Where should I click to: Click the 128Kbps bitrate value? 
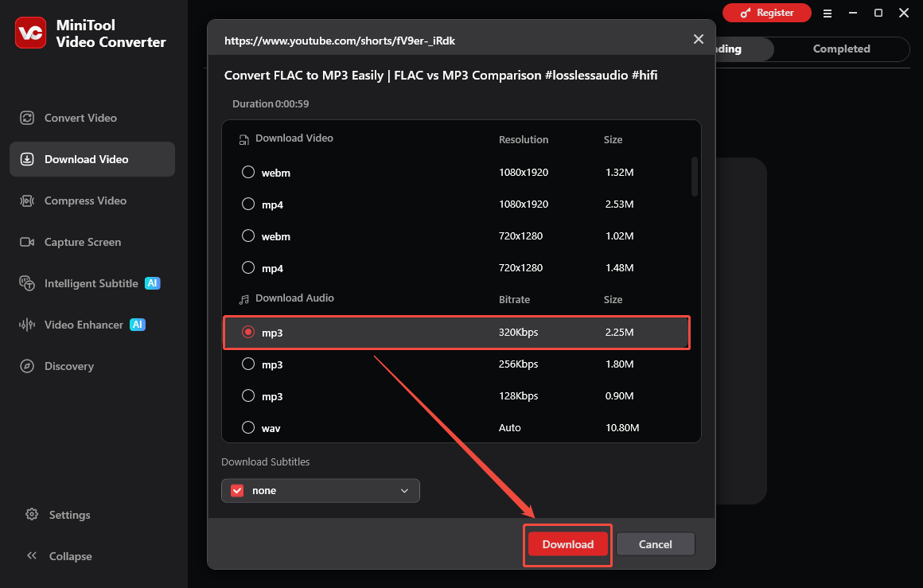[518, 395]
